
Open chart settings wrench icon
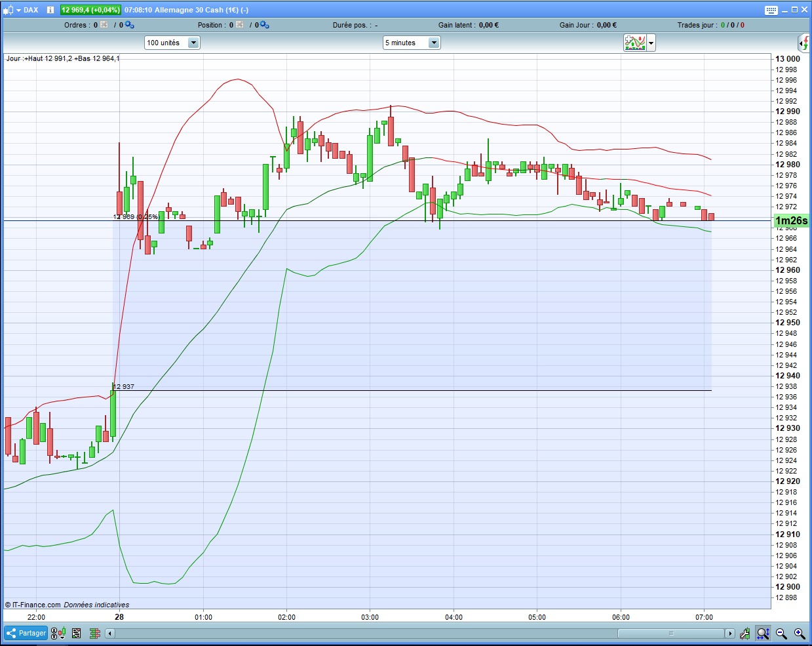[x=745, y=634]
